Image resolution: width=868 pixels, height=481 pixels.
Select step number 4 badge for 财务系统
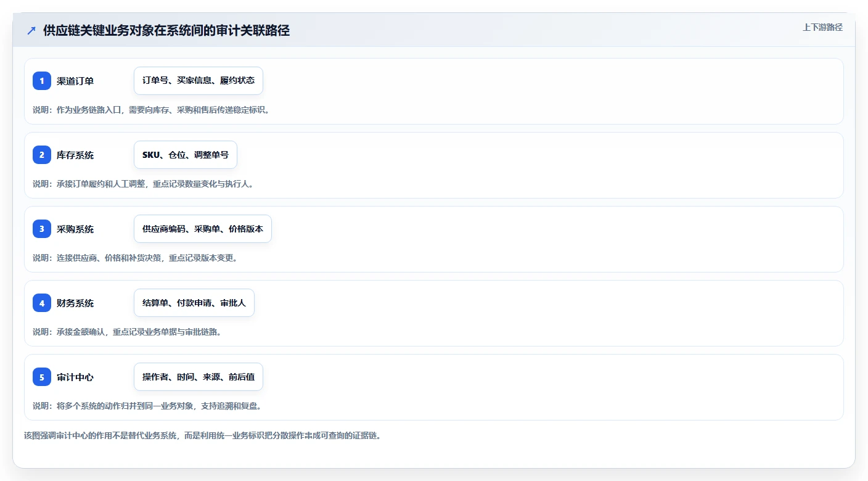(42, 303)
